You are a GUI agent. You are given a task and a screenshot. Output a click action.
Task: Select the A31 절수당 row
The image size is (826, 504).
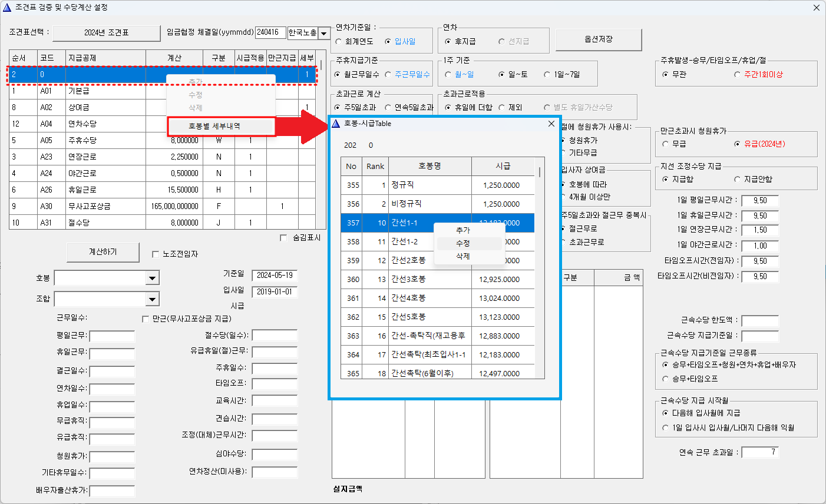coord(163,222)
